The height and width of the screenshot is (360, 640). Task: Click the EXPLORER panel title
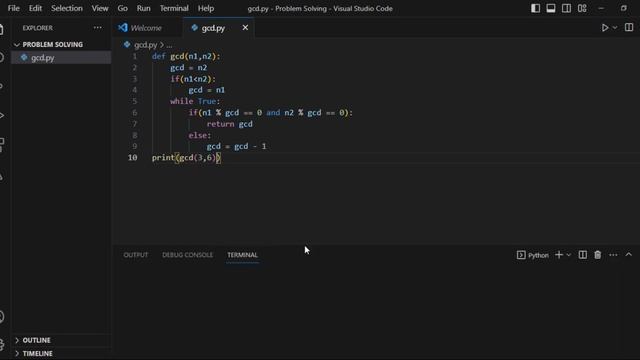pyautogui.click(x=38, y=28)
